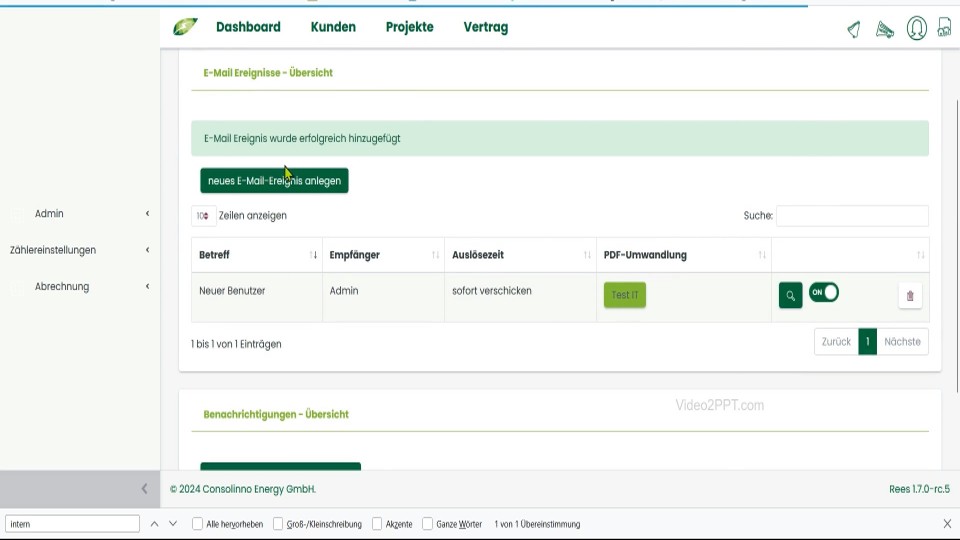The width and height of the screenshot is (960, 540).
Task: Open the user profile icon
Action: pyautogui.click(x=916, y=28)
